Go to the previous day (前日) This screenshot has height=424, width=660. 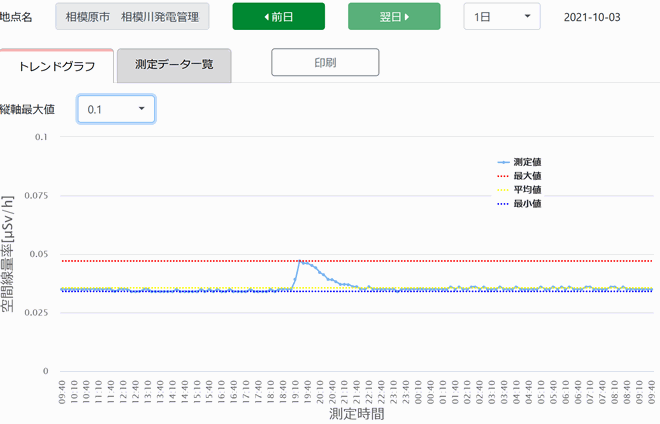click(279, 17)
